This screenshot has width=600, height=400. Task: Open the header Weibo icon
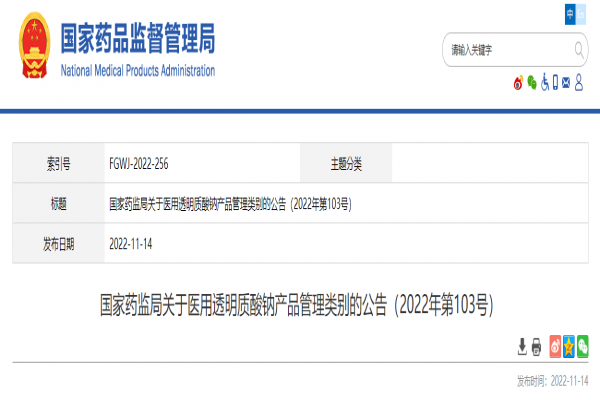coord(518,83)
